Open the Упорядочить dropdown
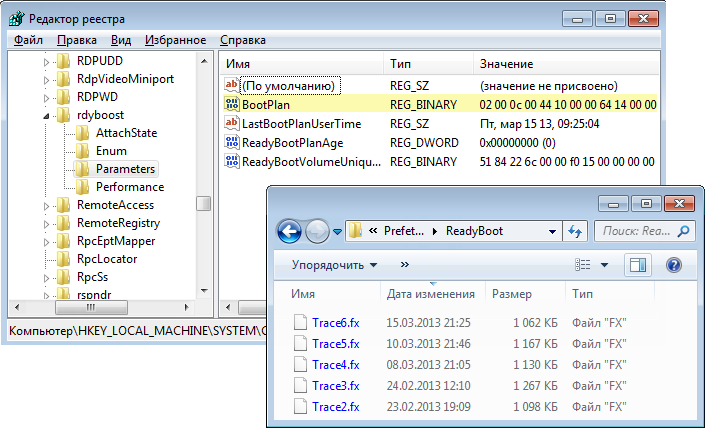 tap(334, 265)
